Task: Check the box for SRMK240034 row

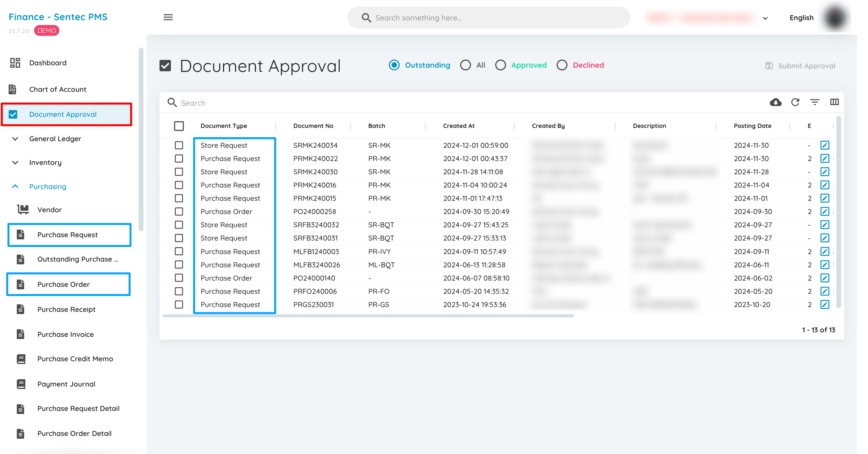Action: click(179, 145)
